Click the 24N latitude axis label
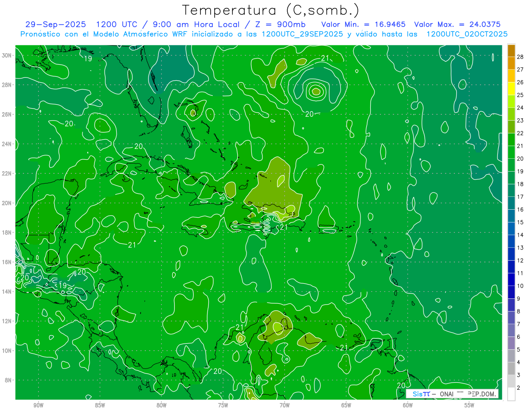The image size is (532, 411). [7, 144]
